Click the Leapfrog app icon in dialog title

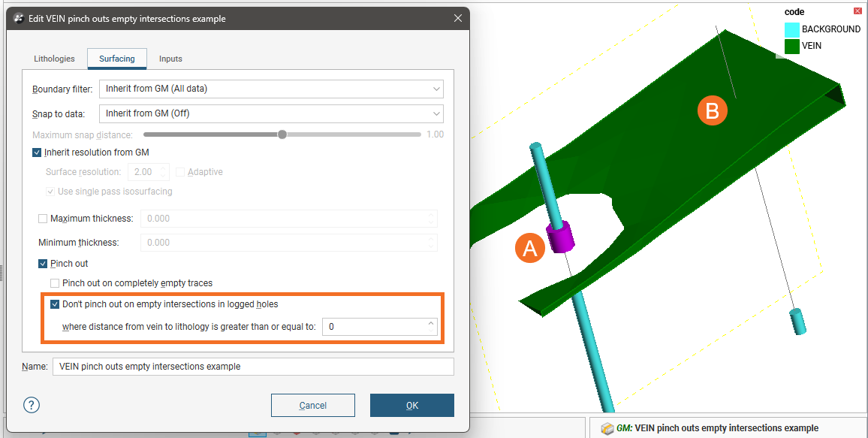click(18, 18)
